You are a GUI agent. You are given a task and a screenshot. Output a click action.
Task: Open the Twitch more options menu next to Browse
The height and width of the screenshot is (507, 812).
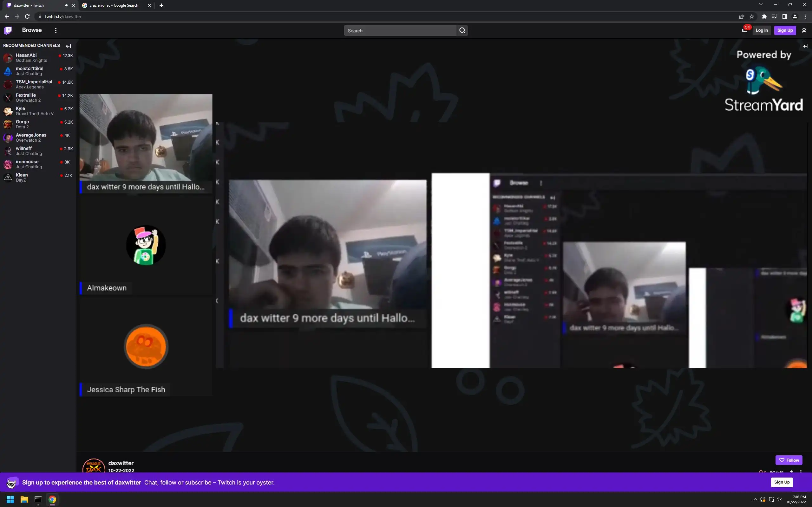tap(56, 30)
